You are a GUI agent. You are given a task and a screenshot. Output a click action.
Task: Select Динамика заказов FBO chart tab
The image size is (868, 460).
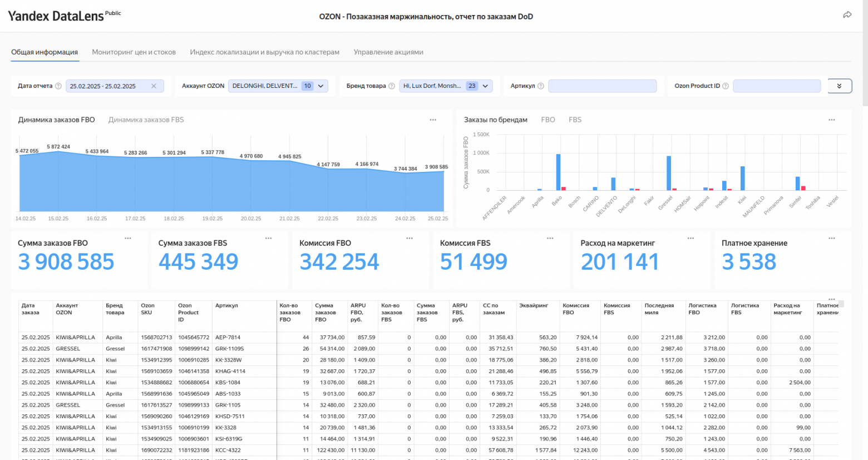click(56, 120)
